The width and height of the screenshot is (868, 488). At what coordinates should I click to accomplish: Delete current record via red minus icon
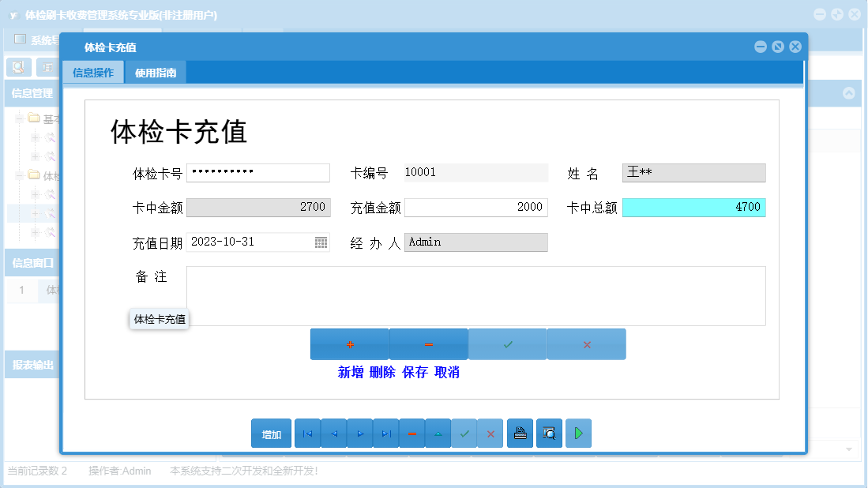[x=411, y=433]
